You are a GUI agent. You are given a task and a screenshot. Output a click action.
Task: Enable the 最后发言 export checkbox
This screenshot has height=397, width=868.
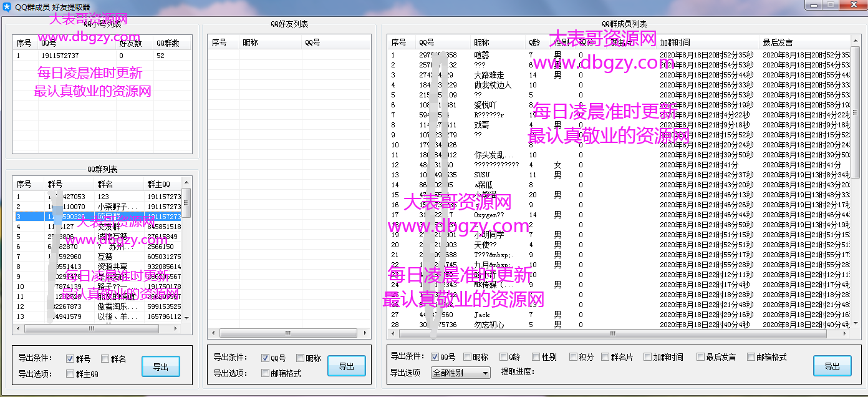pos(701,357)
